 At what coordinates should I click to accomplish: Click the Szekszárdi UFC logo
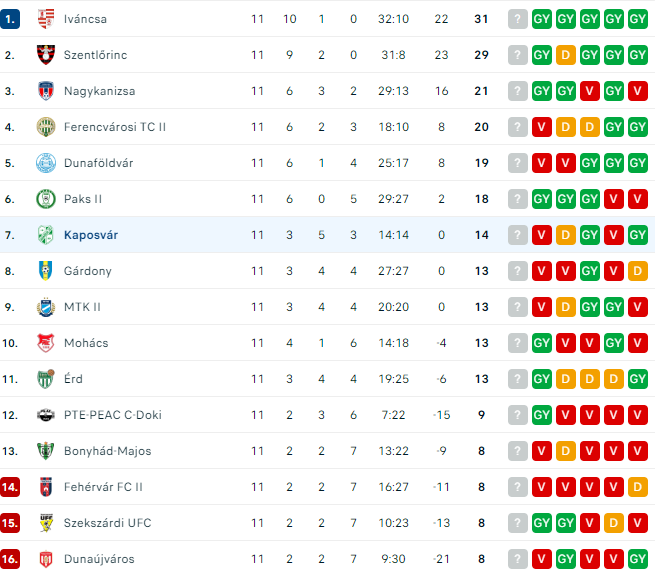point(46,523)
